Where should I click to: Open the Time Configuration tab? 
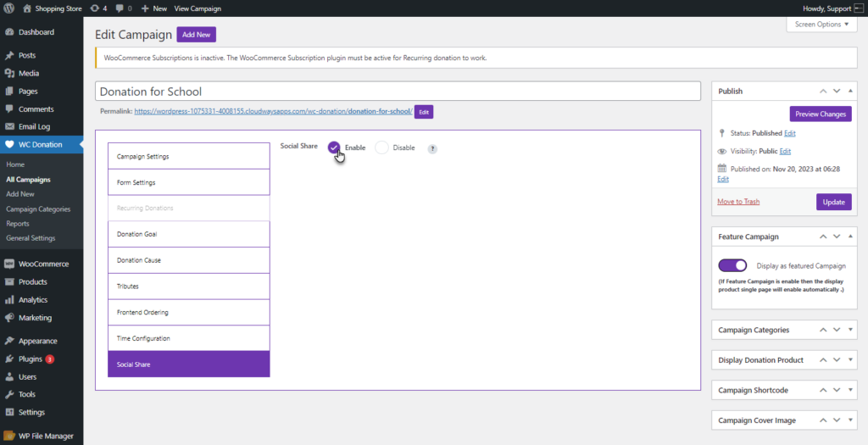point(189,338)
